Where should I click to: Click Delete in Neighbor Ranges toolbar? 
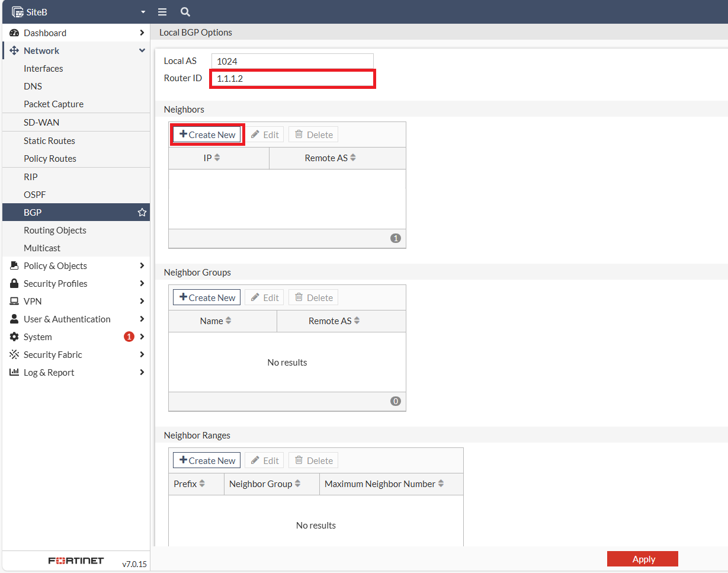tap(313, 460)
